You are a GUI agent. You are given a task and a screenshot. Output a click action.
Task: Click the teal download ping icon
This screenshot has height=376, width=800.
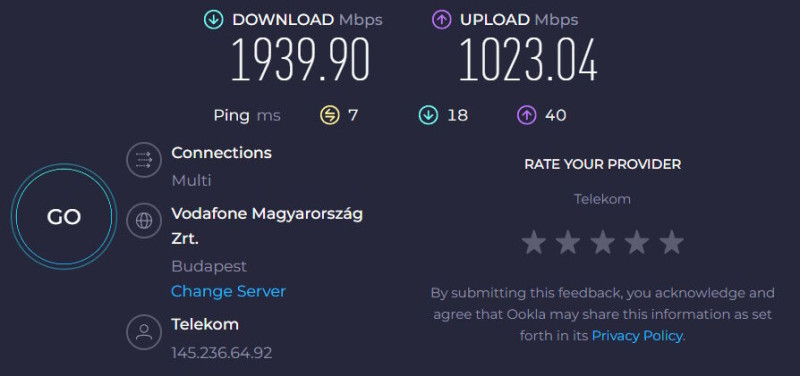pos(428,116)
